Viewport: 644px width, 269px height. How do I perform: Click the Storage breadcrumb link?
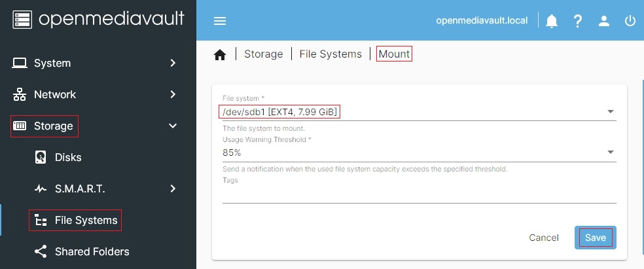click(263, 54)
